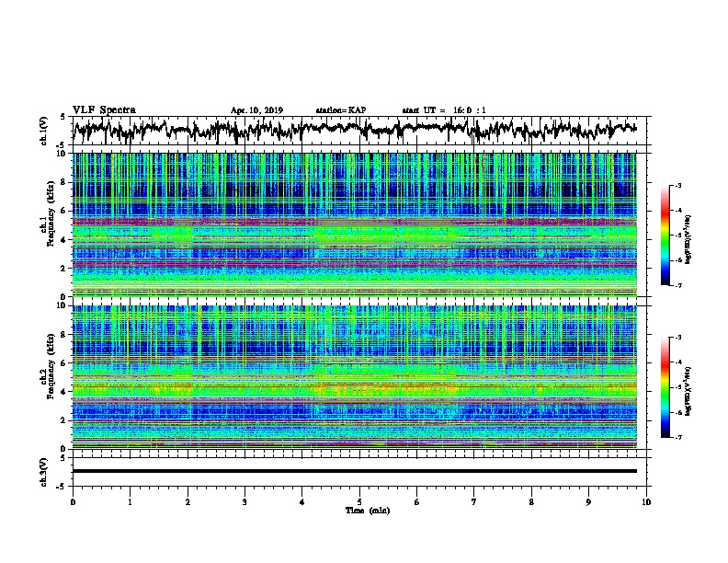
Task: Click the '8' frequency tick on ch.2 spectrogram
Action: pos(64,335)
